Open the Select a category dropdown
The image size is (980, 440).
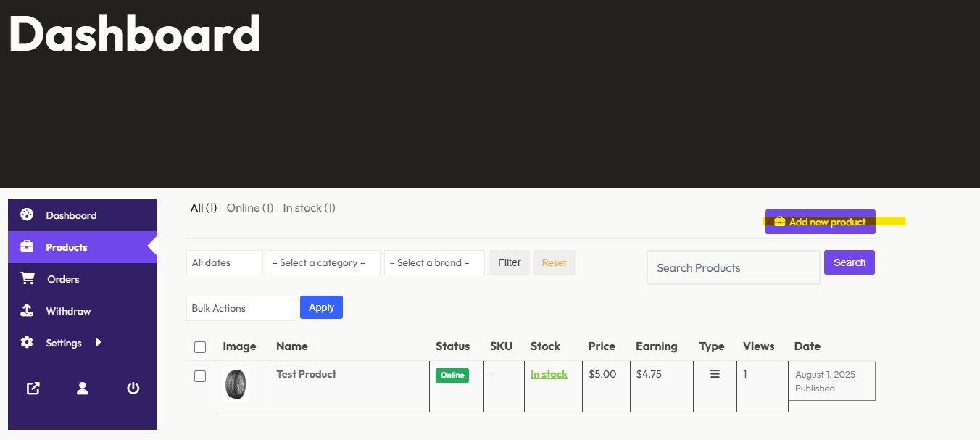pos(323,263)
